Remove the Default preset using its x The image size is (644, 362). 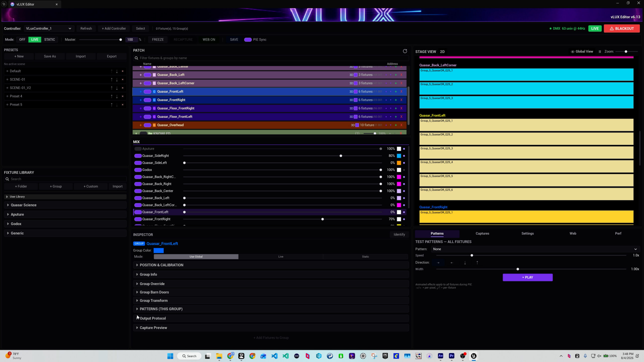point(123,71)
